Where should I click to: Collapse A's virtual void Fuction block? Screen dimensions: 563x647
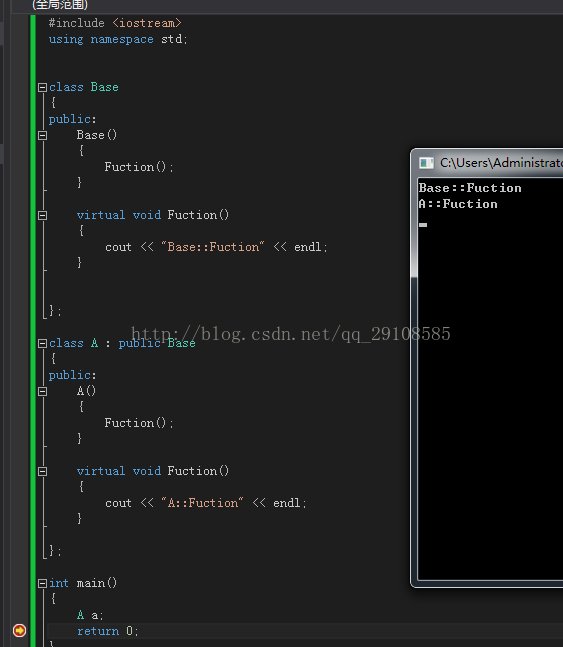coord(42,471)
